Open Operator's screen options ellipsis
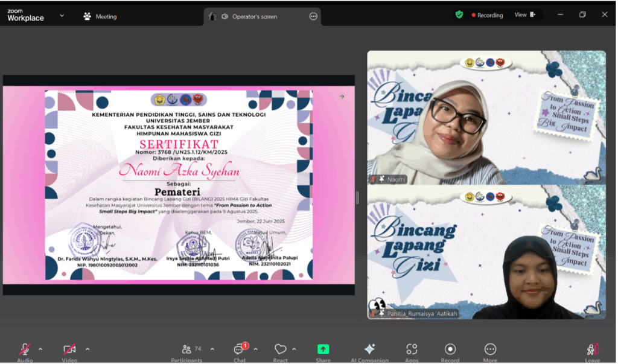This screenshot has width=618, height=364. (x=313, y=17)
